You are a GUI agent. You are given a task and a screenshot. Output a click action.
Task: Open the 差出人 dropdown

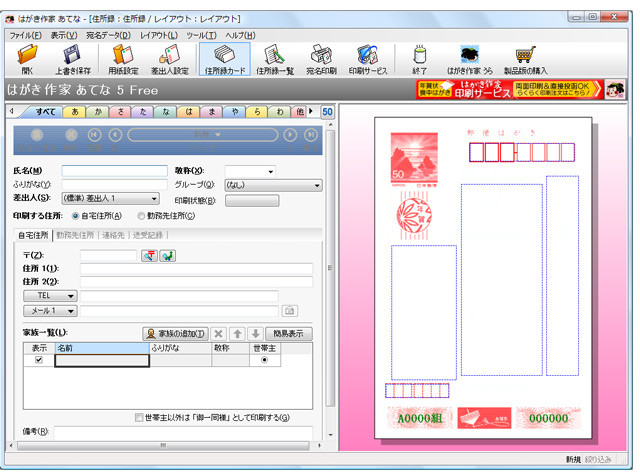click(x=110, y=198)
